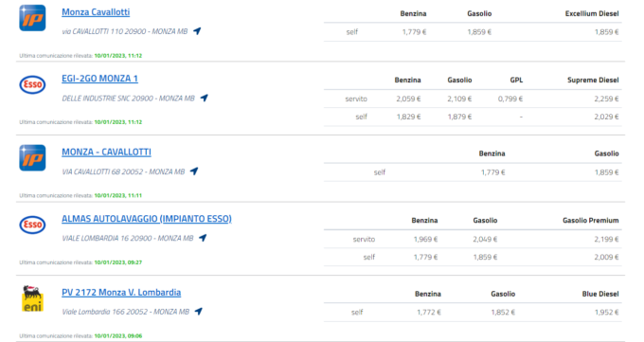Open the MONZA - CAVALLOTTI station link
The height and width of the screenshot is (342, 644).
[x=106, y=153]
